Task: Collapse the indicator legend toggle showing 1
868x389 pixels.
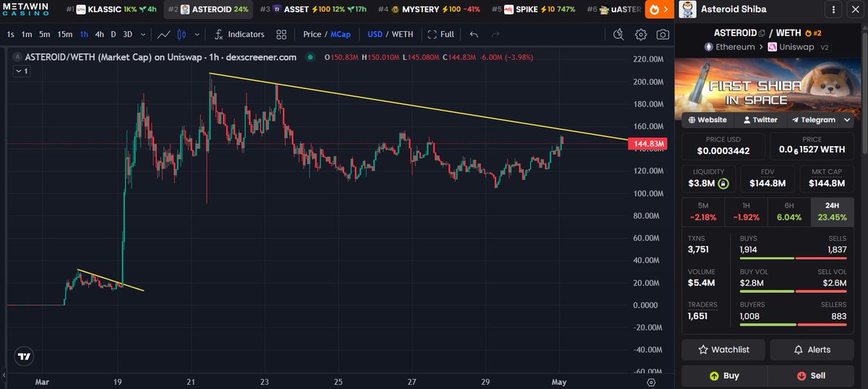Action: click(x=21, y=71)
